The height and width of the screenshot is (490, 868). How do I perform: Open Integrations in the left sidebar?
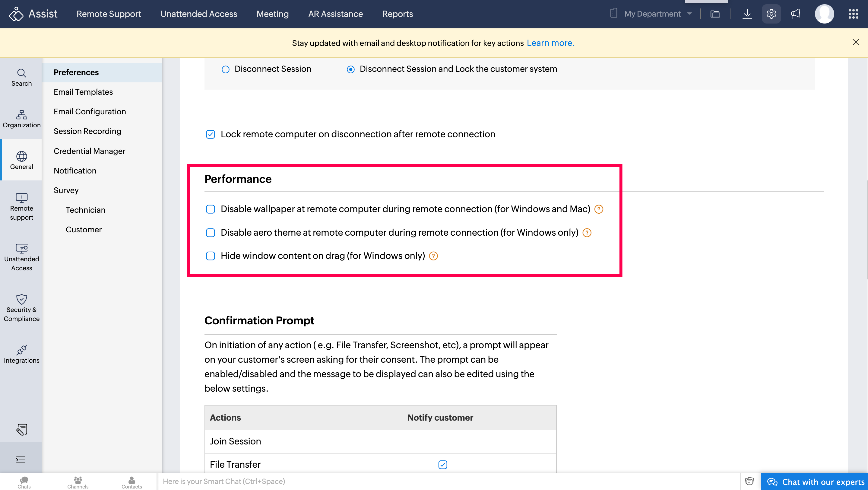(22, 354)
